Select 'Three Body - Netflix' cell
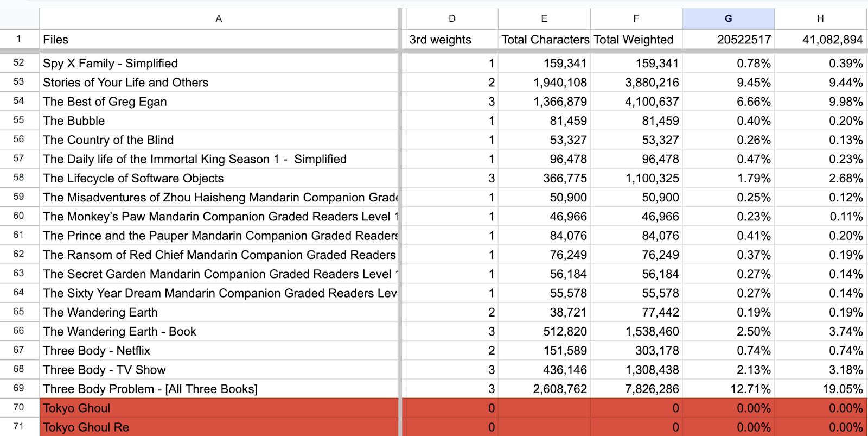Viewport: 868px width, 436px height. (x=219, y=351)
